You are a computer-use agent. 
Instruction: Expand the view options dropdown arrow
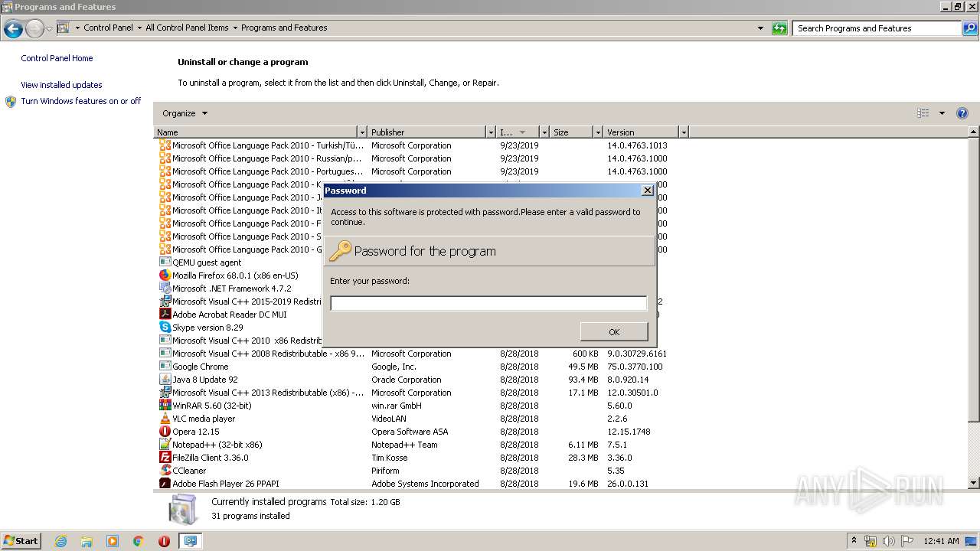(942, 113)
